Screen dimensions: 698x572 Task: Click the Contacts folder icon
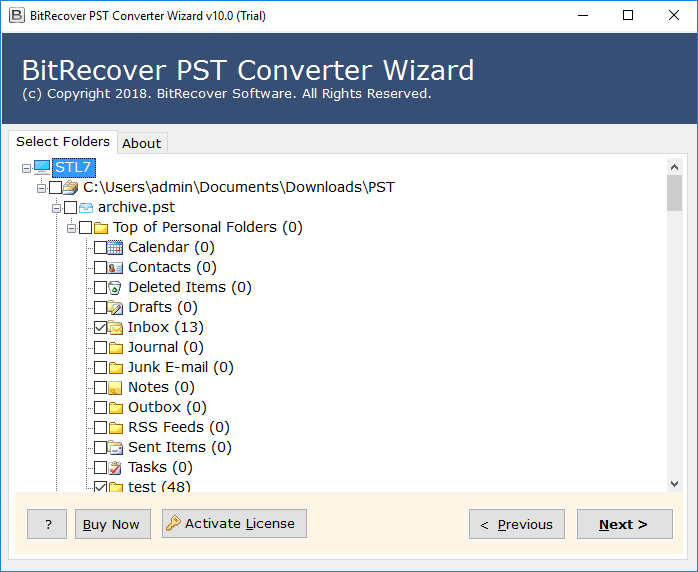(x=115, y=268)
